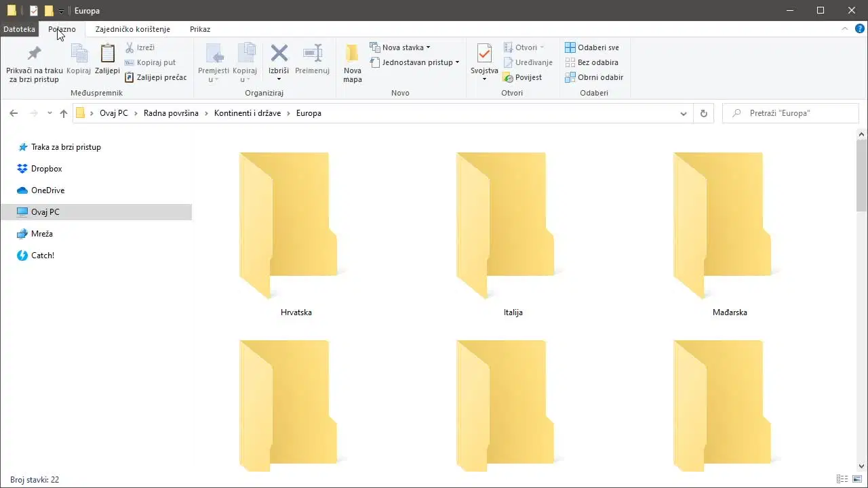The height and width of the screenshot is (488, 868).
Task: Switch to large icons view in status bar
Action: click(856, 479)
